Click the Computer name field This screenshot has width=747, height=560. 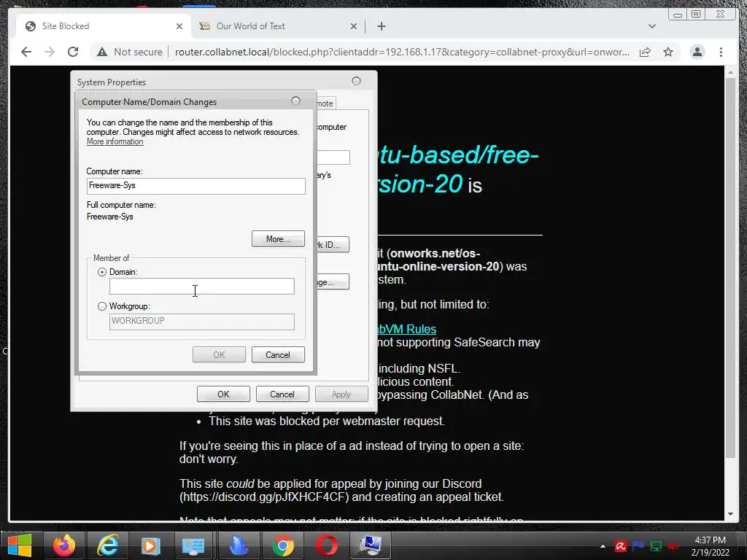(x=196, y=186)
